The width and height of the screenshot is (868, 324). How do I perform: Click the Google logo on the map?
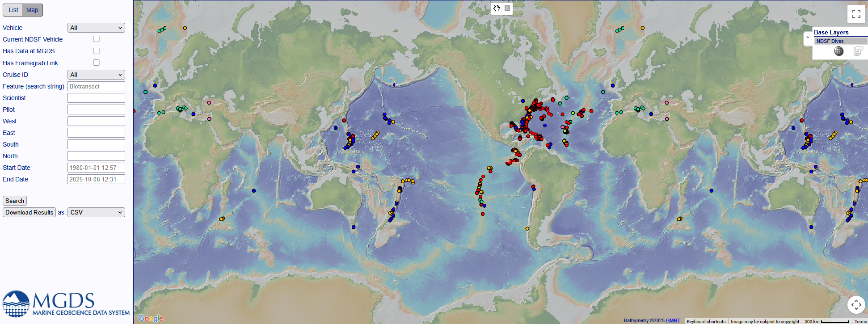[151, 318]
